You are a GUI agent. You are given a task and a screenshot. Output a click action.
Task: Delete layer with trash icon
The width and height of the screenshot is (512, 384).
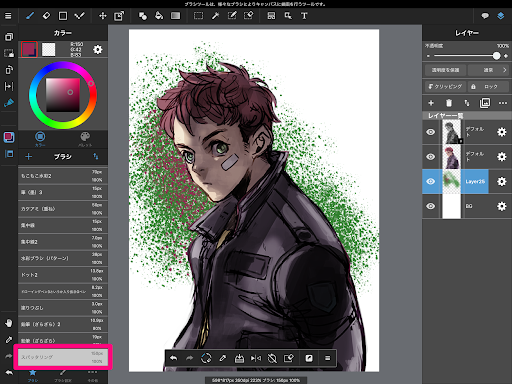tap(449, 103)
